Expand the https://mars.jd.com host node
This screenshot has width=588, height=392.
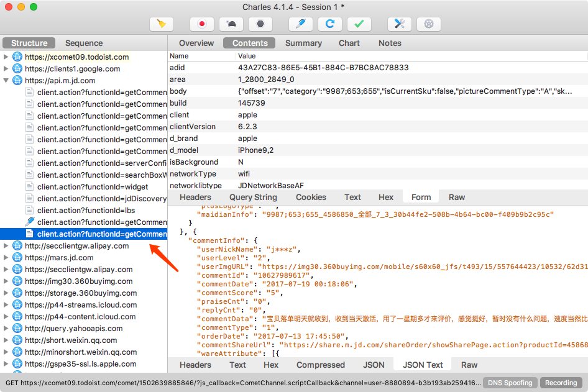pyautogui.click(x=6, y=258)
